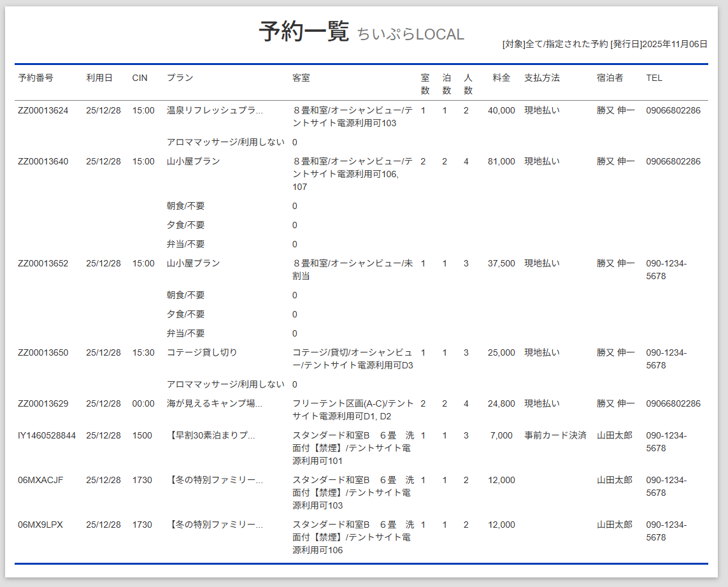Click the 7,000 price cell
The height and width of the screenshot is (587, 728).
point(501,435)
